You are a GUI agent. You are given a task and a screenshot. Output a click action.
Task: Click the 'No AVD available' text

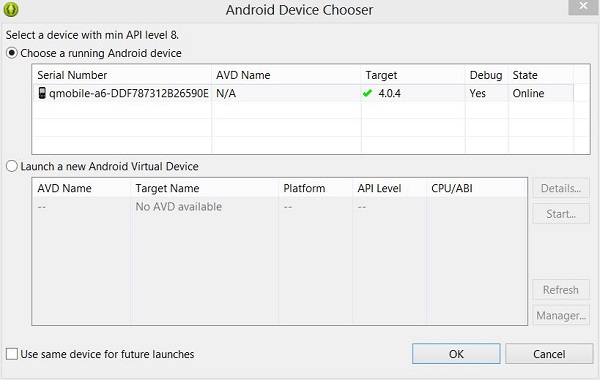179,207
